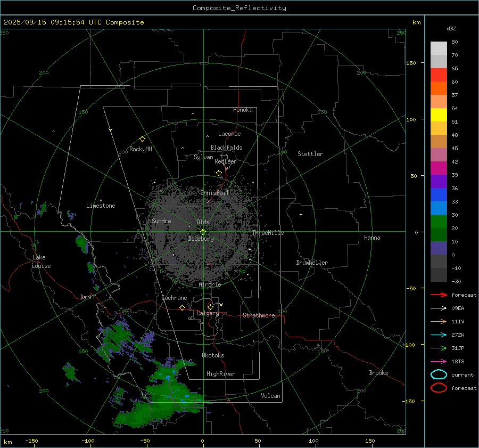Click the Ponoka city label
The height and width of the screenshot is (448, 479).
[x=243, y=110]
